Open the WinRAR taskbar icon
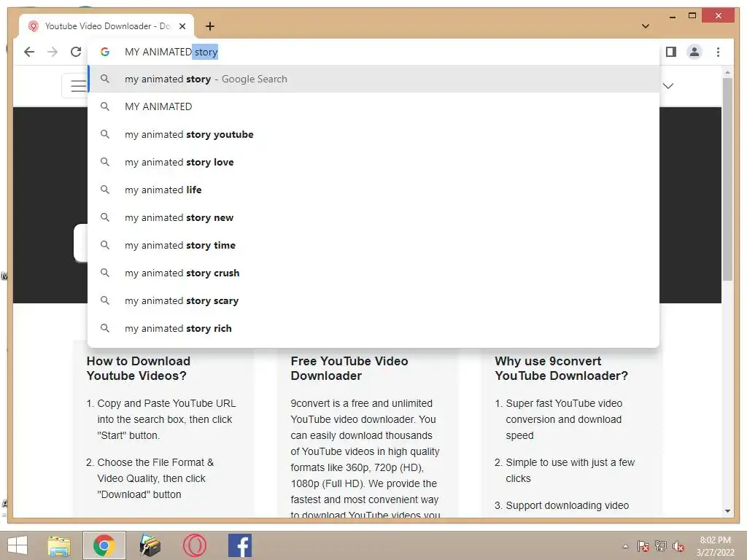 coord(150,545)
